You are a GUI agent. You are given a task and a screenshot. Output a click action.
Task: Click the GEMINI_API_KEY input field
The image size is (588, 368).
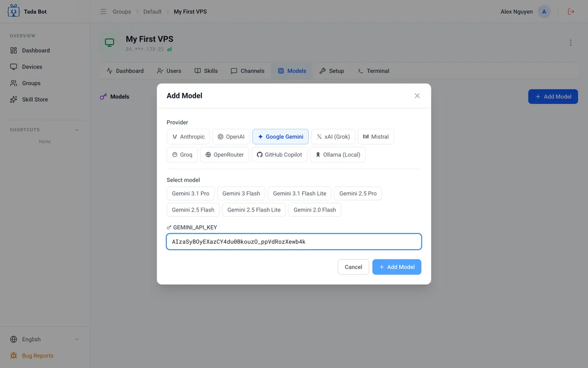(x=294, y=241)
